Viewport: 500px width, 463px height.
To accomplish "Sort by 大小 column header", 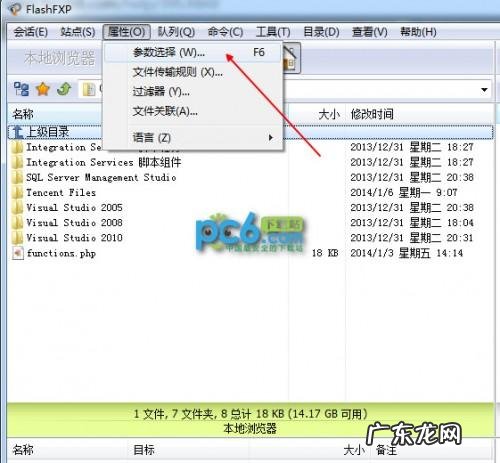I will pyautogui.click(x=329, y=114).
